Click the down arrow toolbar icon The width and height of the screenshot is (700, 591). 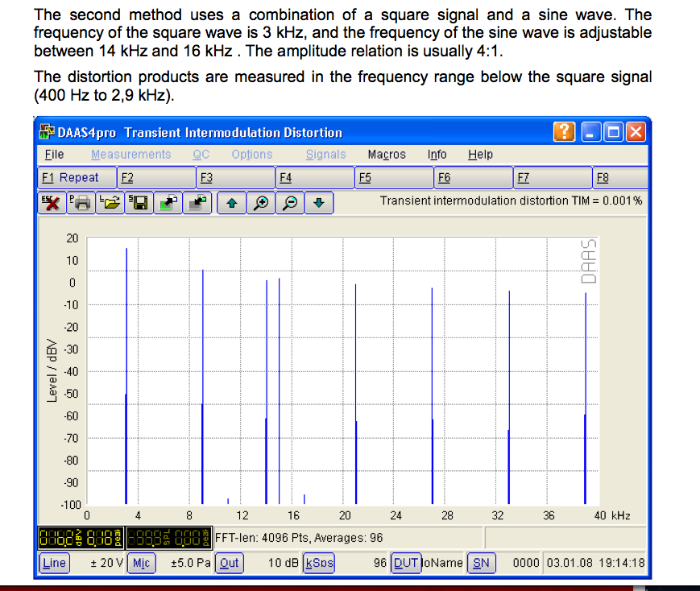[319, 203]
